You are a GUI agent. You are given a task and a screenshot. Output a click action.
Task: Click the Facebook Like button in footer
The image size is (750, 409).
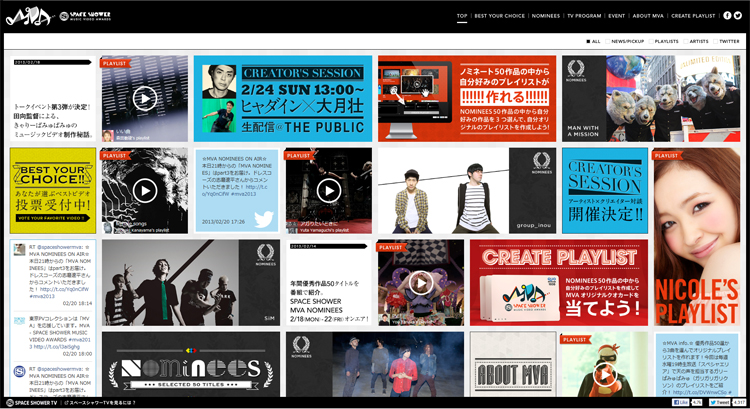click(681, 403)
